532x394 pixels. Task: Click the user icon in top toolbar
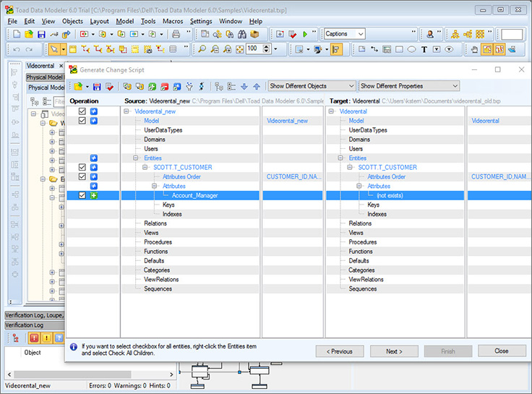tap(430, 34)
